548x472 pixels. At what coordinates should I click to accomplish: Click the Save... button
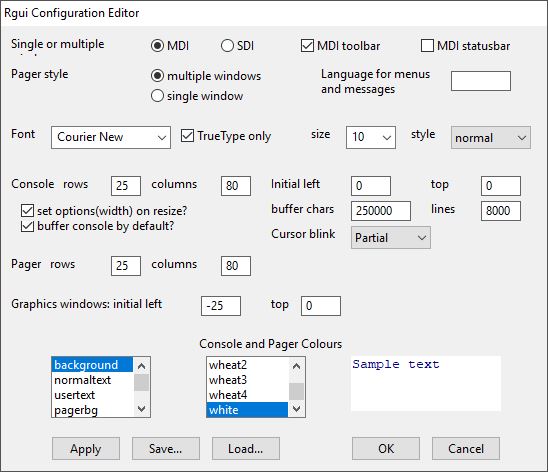[x=166, y=449]
